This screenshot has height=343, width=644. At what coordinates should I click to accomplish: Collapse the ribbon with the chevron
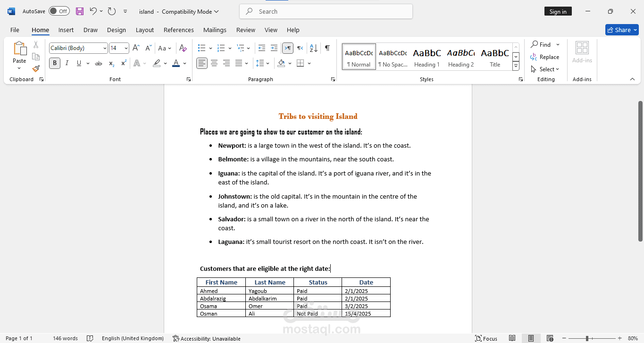632,79
